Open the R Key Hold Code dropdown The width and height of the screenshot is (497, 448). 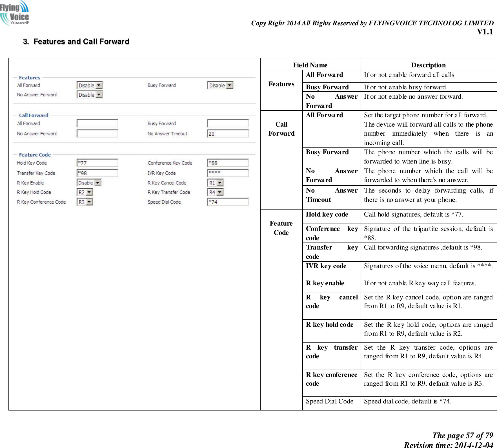pos(85,192)
